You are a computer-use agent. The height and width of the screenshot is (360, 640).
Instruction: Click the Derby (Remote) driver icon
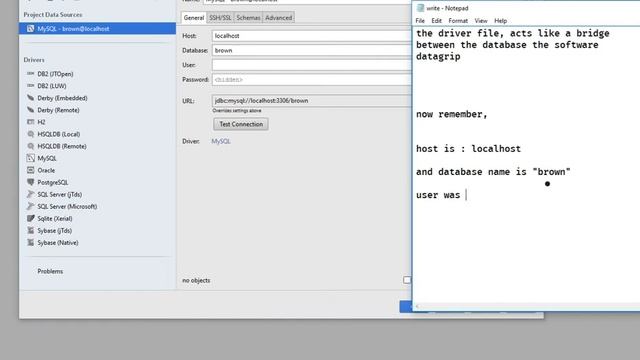click(x=31, y=110)
